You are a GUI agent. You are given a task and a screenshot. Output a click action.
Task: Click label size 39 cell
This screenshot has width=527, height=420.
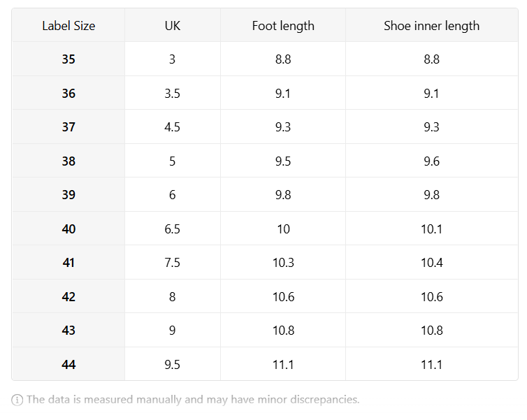pyautogui.click(x=68, y=194)
